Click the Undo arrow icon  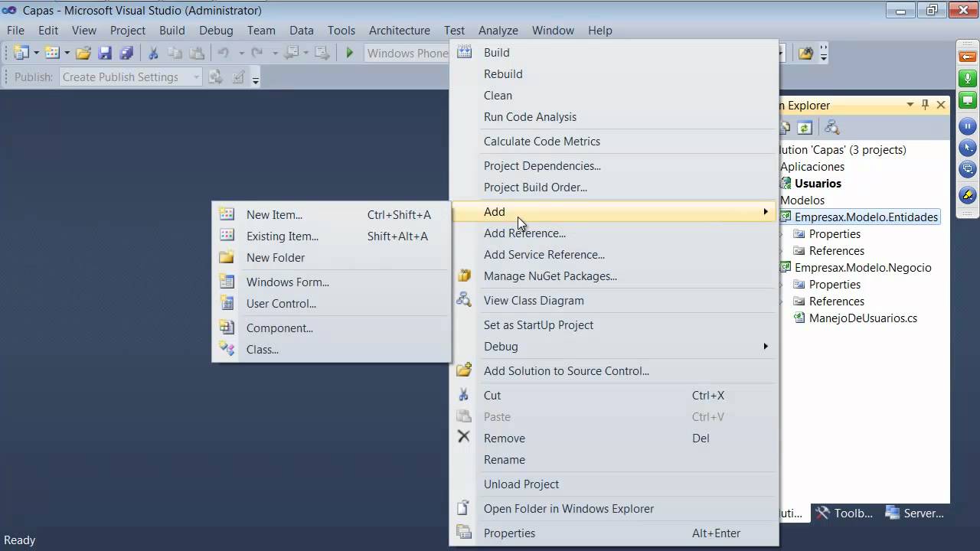(x=224, y=53)
